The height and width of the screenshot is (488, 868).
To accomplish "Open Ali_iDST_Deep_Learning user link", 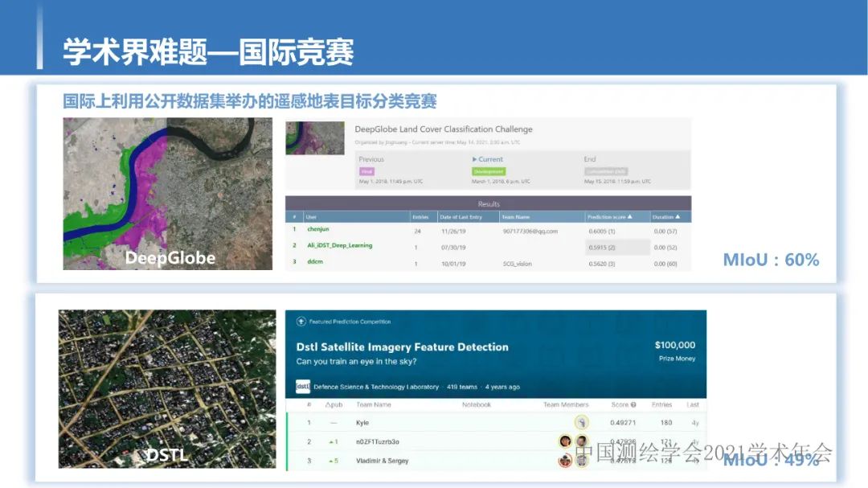I will click(340, 245).
